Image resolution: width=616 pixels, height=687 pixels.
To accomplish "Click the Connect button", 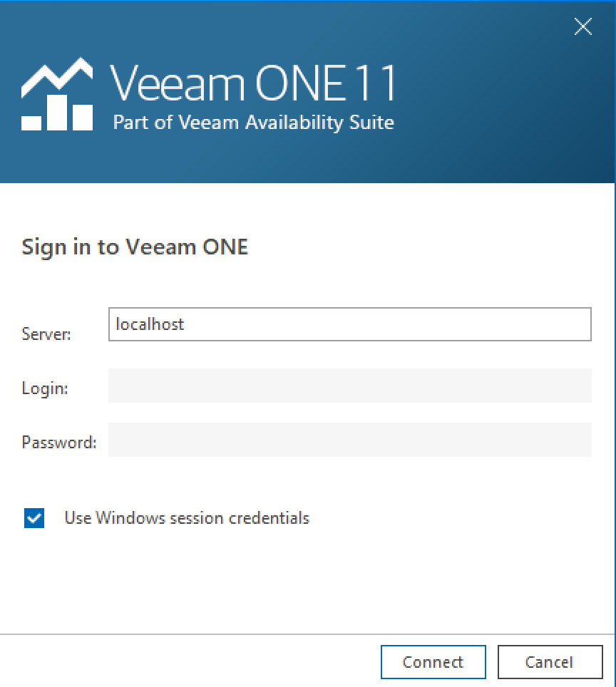I will pos(433,661).
